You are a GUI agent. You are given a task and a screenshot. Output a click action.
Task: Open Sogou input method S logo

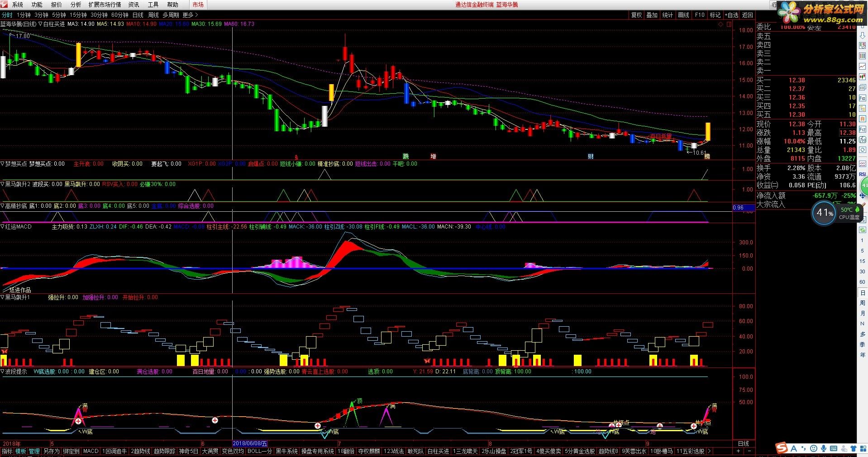tap(782, 448)
